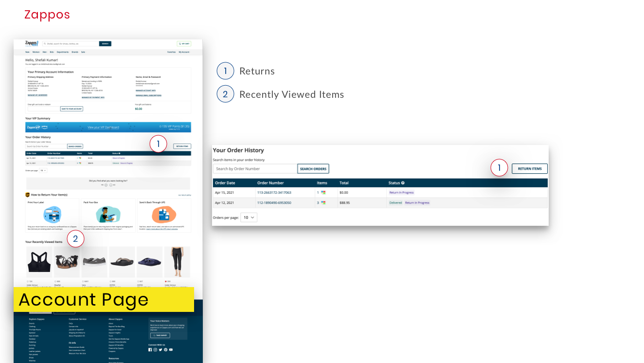Image resolution: width=644 pixels, height=363 pixels.
Task: Click items icon in Apr 12 row, enlarged panel
Action: tap(323, 202)
